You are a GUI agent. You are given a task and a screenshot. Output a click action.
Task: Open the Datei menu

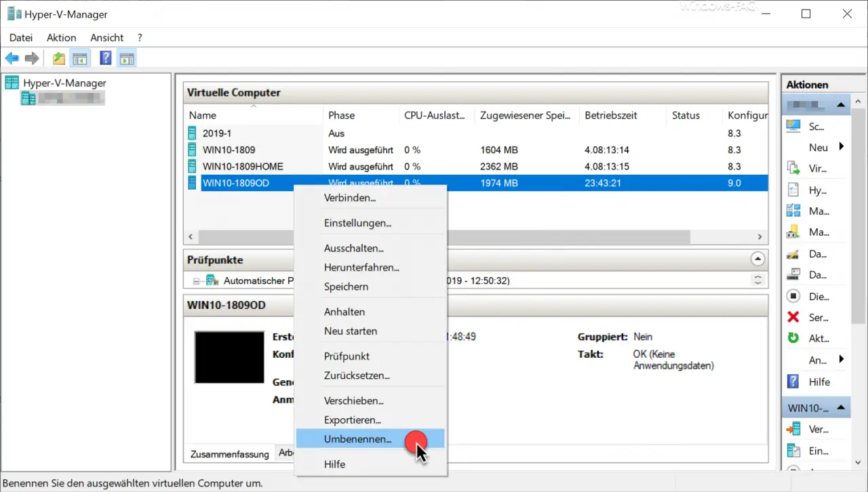click(21, 37)
